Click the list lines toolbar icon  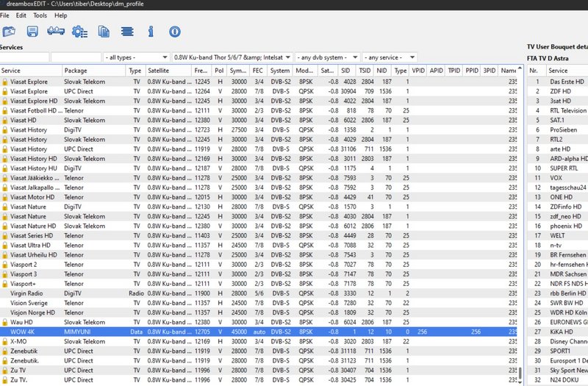click(127, 32)
